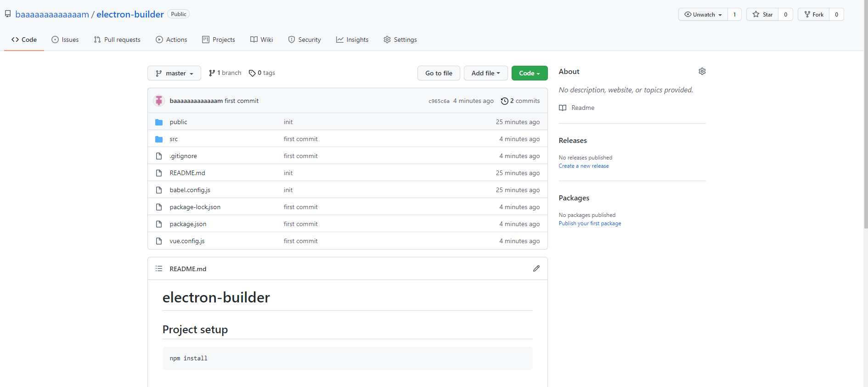This screenshot has height=387, width=868.
Task: Open the first commit message for src row
Action: click(x=300, y=139)
